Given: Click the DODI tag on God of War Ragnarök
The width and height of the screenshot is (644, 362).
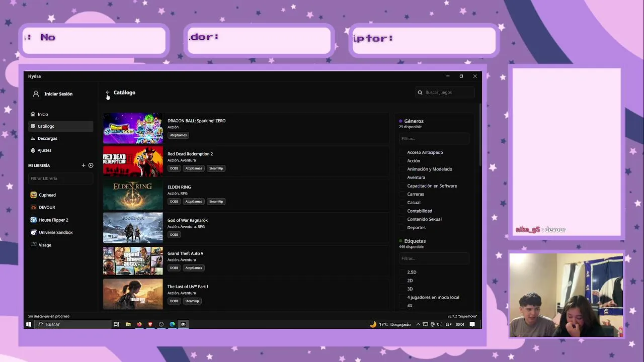Looking at the screenshot, I should 174,235.
